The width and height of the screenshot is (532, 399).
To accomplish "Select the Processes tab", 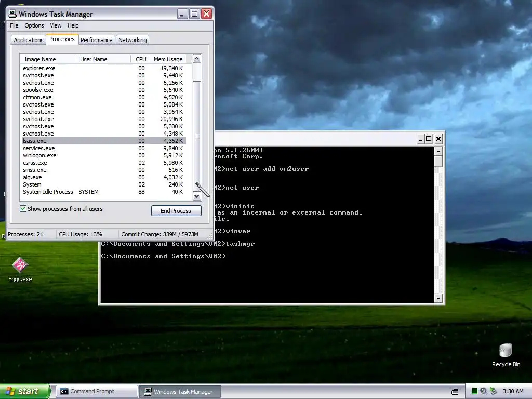I will pyautogui.click(x=62, y=39).
